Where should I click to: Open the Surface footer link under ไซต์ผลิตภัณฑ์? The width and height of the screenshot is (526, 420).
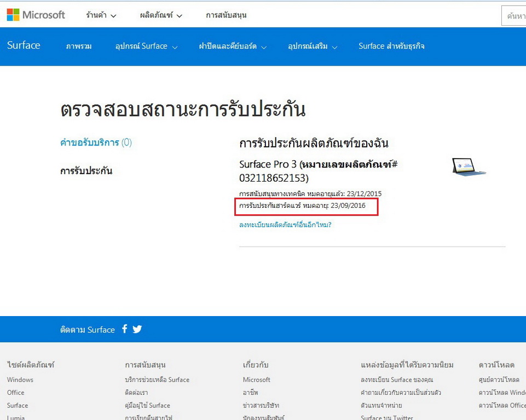18,406
